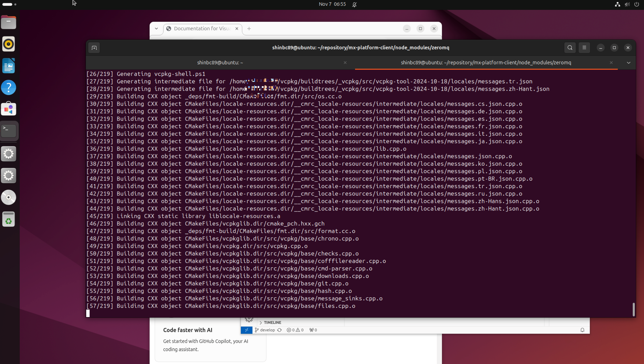Screen dimensions: 644x364
Task: Click the Synchronize Changes icon
Action: [279, 330]
